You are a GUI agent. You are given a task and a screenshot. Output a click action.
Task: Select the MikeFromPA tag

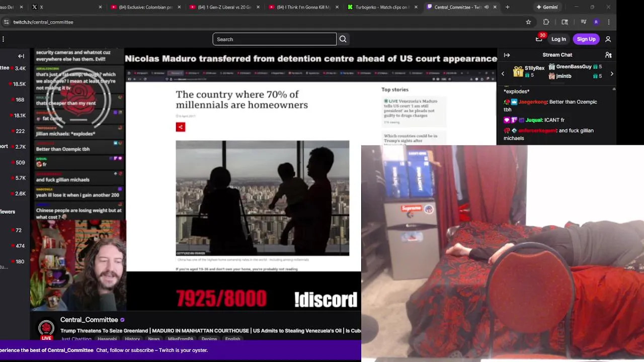181,339
